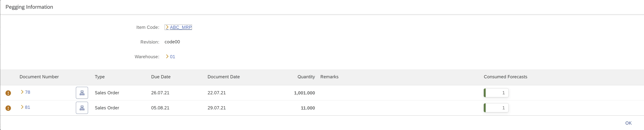
Task: Click the Quantity column header
Action: (306, 77)
